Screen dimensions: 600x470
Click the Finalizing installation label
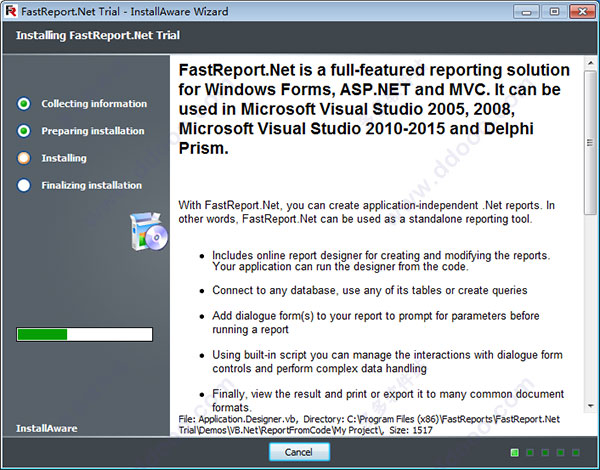coord(92,185)
